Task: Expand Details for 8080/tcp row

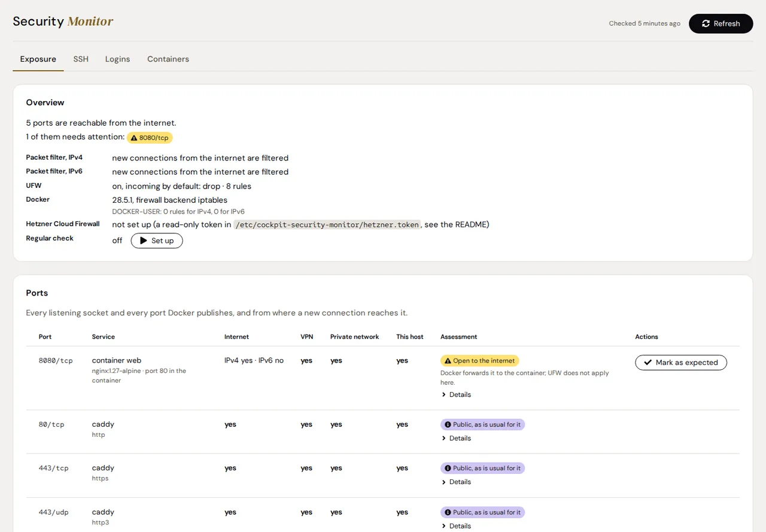Action: coord(456,394)
